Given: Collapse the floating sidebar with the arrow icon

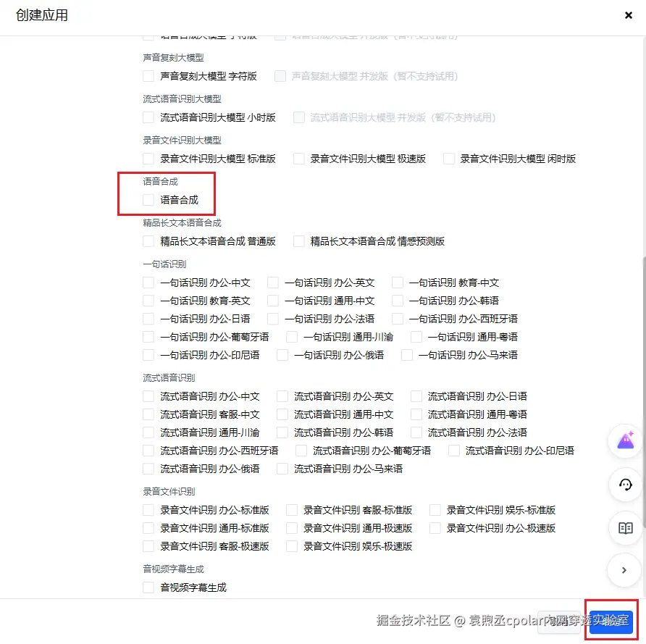Looking at the screenshot, I should point(624,570).
